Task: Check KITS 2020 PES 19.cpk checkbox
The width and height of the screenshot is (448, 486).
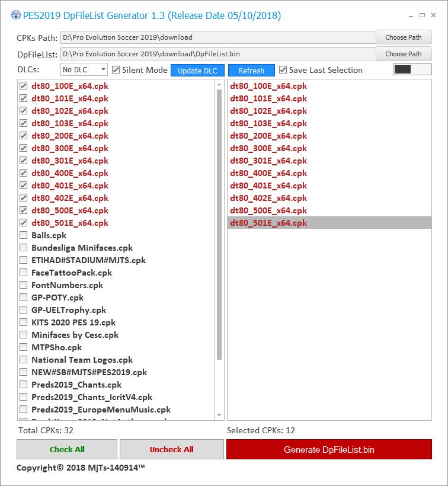Action: pyautogui.click(x=24, y=322)
